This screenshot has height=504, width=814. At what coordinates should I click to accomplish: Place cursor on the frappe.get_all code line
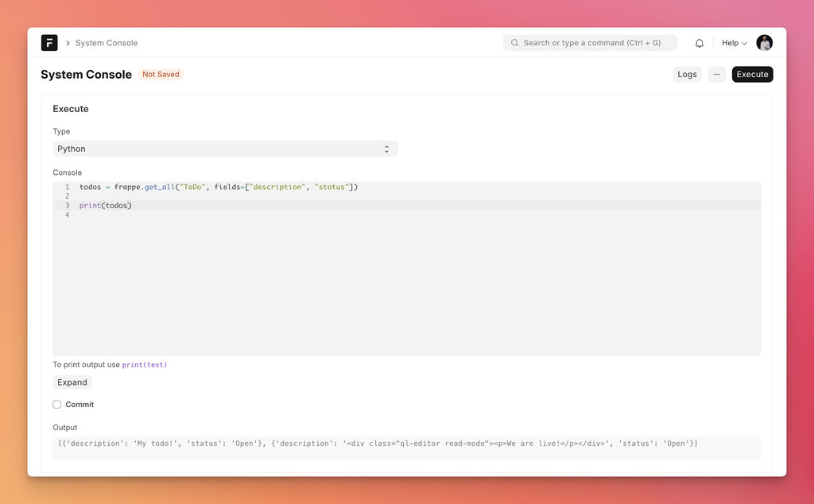pos(219,187)
